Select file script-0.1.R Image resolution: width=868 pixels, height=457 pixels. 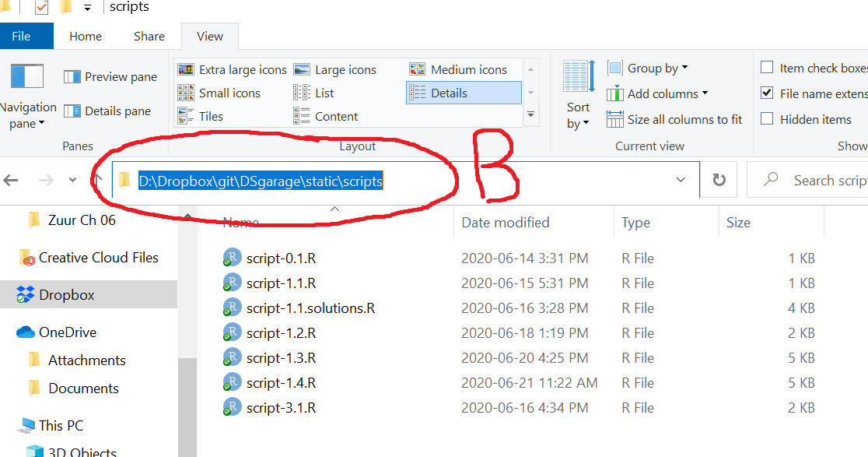(282, 258)
